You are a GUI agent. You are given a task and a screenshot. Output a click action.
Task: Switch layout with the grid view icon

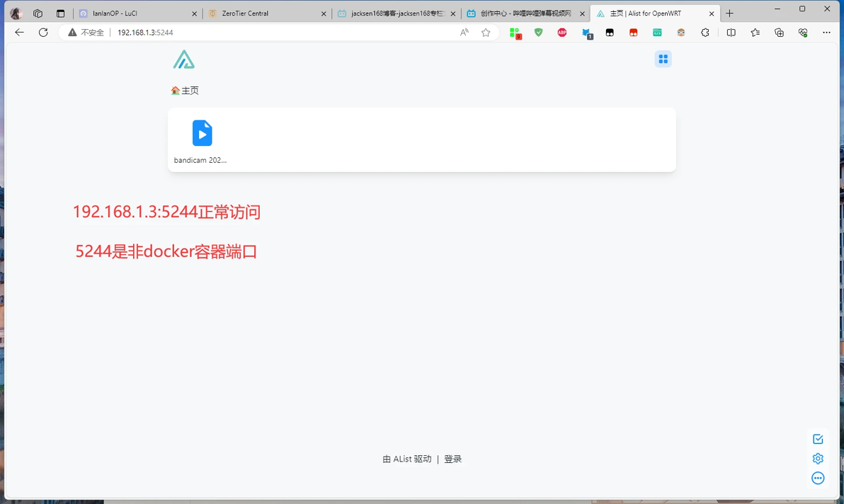point(663,59)
